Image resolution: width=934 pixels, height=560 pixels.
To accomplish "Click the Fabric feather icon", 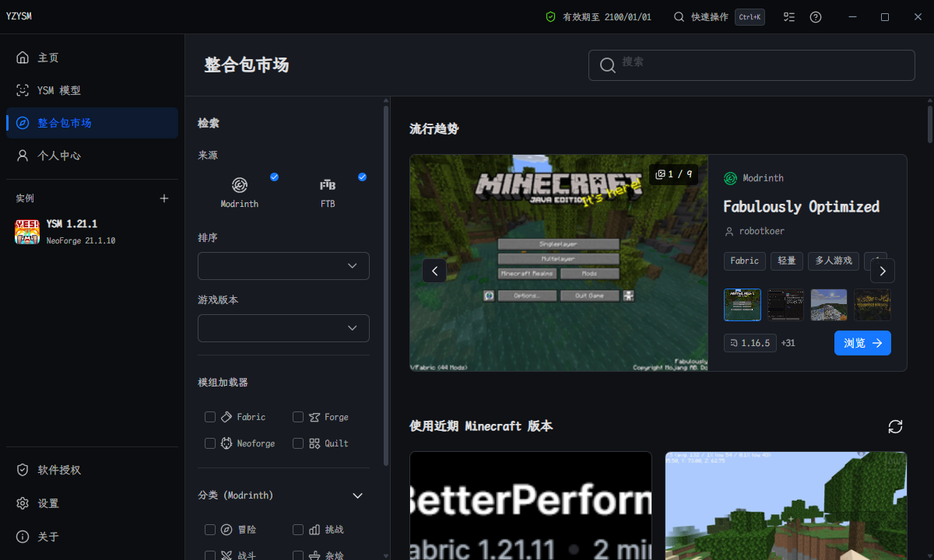I will click(x=226, y=417).
